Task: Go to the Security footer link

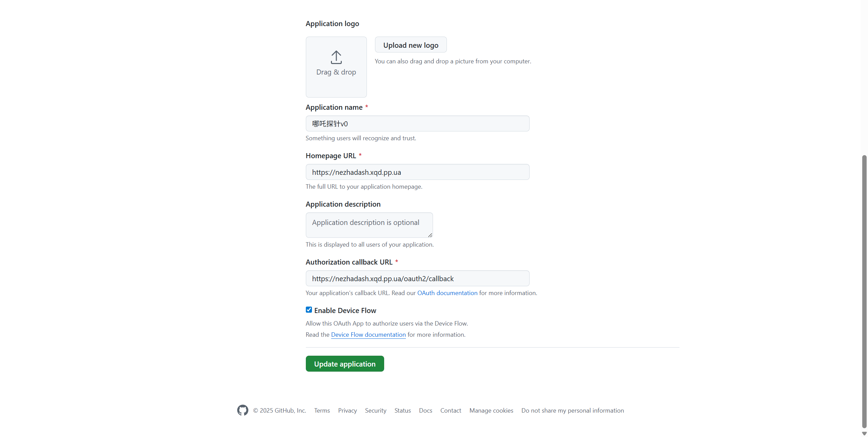Action: coord(375,411)
